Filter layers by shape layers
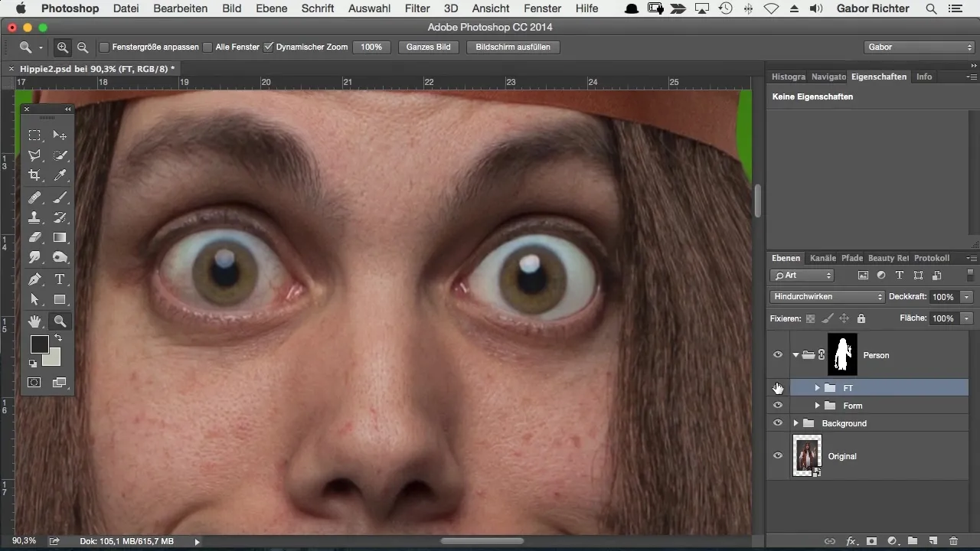This screenshot has width=980, height=551. click(918, 275)
